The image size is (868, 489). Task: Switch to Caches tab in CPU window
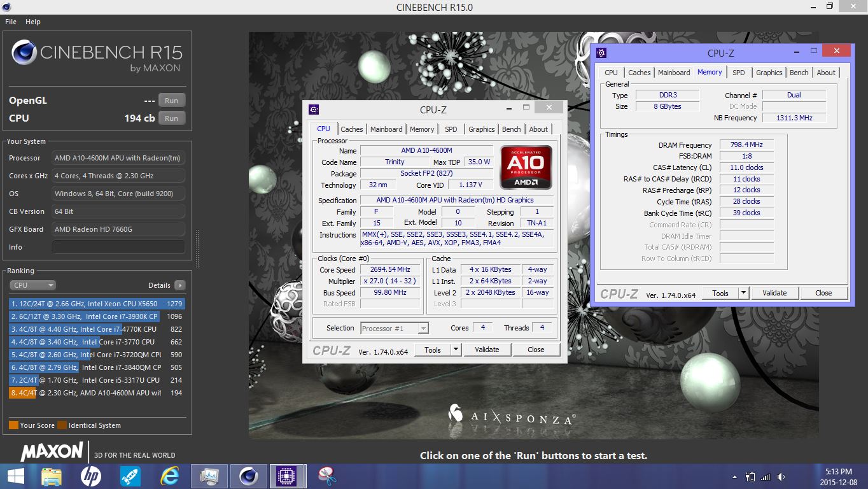[351, 129]
